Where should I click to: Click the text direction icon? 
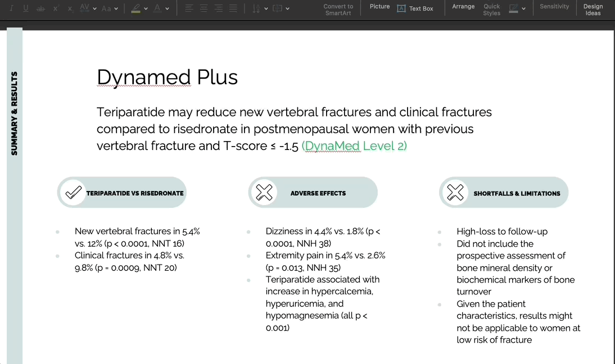[256, 8]
